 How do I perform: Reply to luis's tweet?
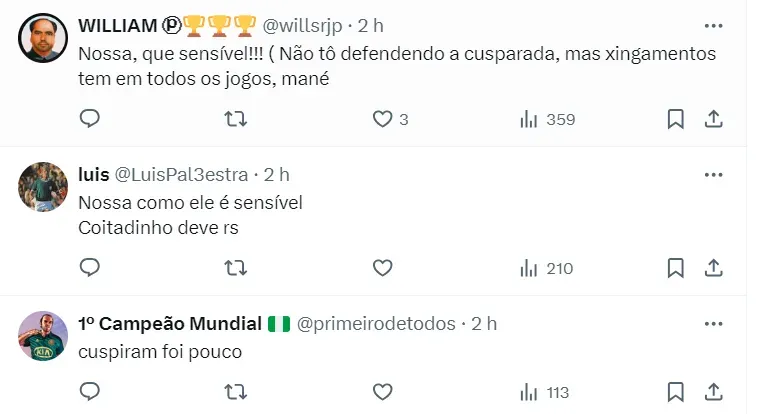[x=89, y=267]
